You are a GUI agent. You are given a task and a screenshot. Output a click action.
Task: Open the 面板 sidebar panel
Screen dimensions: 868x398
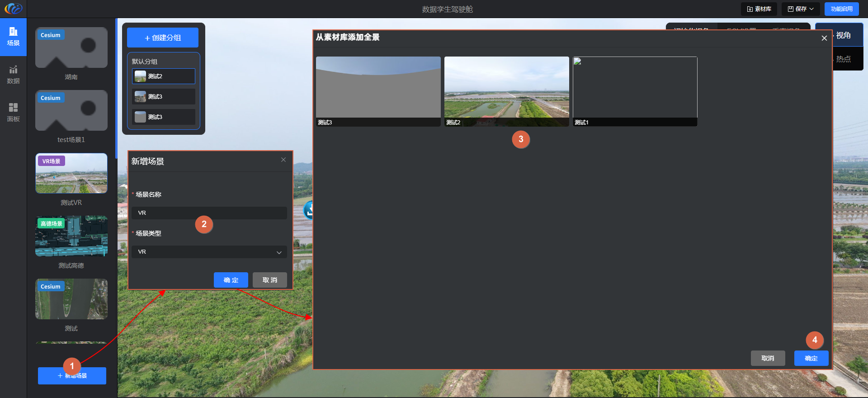click(13, 112)
